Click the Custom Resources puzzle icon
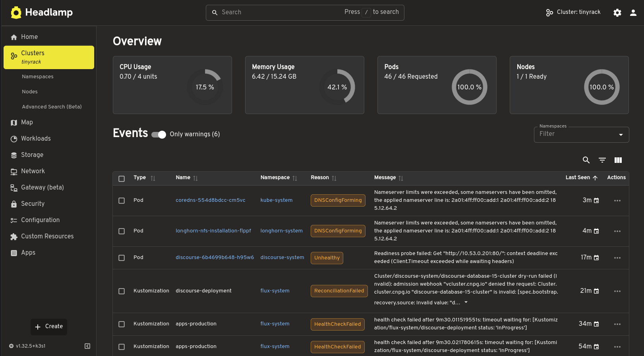 (x=14, y=237)
